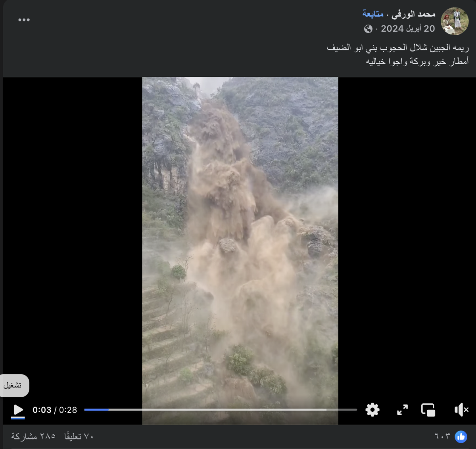Screen dimensions: 476x449
Task: Click the blue like thumbs-up icon
Action: (x=461, y=436)
